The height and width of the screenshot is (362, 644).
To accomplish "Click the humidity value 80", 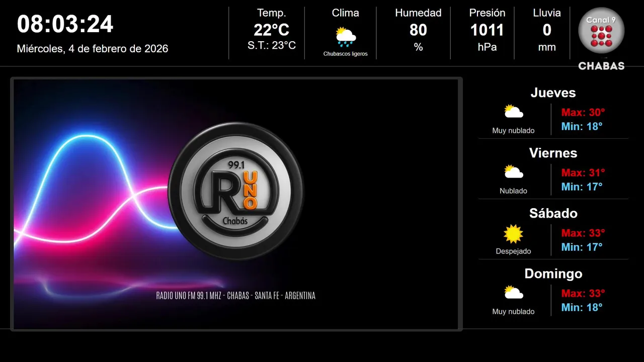I will [418, 30].
